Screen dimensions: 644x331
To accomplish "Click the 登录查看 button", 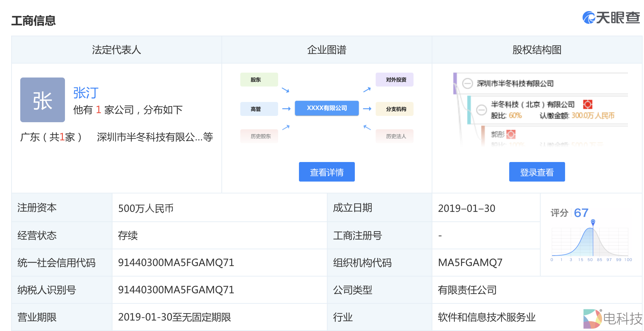I will [537, 171].
